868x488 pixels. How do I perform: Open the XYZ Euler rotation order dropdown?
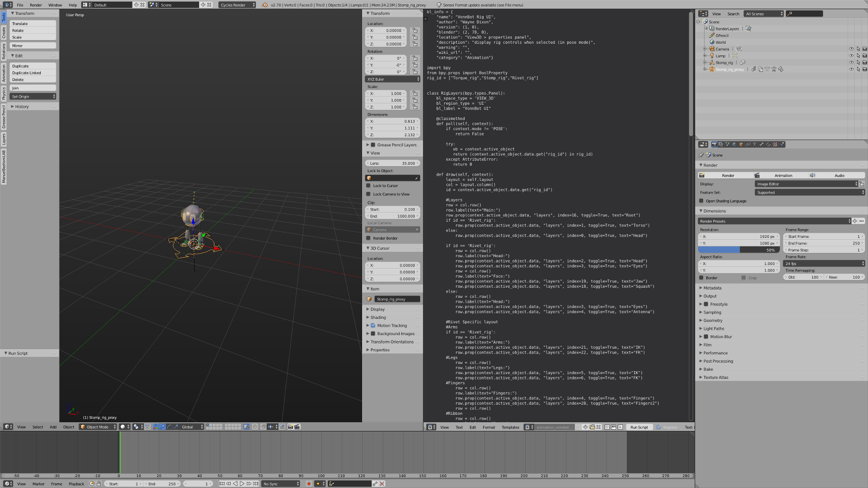click(392, 79)
